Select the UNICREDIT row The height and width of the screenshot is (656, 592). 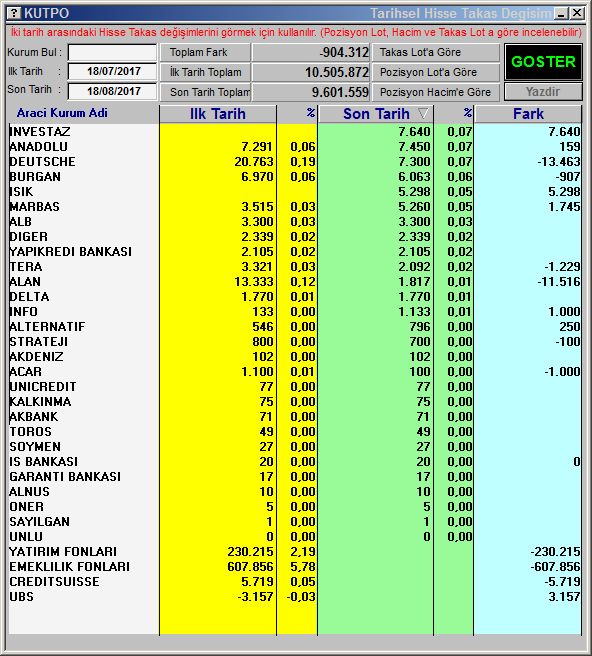[x=295, y=387]
